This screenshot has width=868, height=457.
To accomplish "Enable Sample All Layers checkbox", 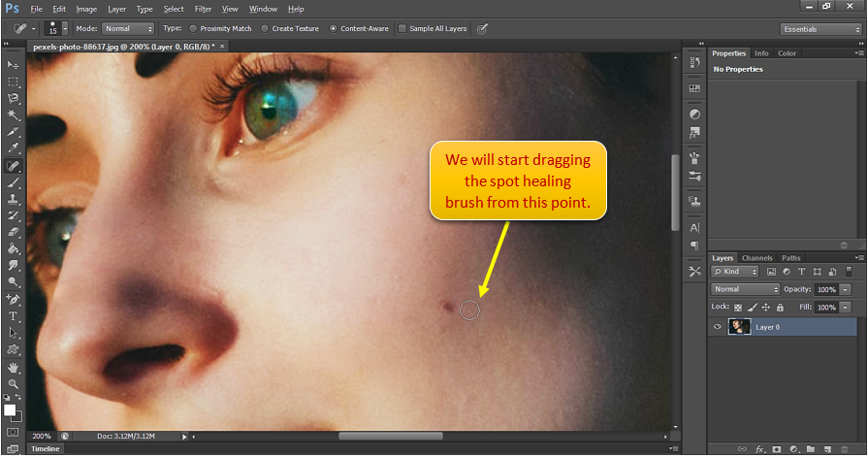I will pos(402,29).
